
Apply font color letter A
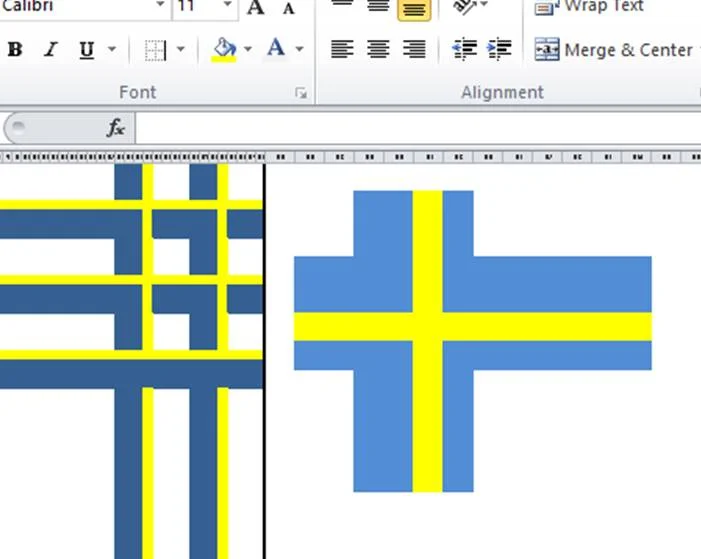coord(276,48)
